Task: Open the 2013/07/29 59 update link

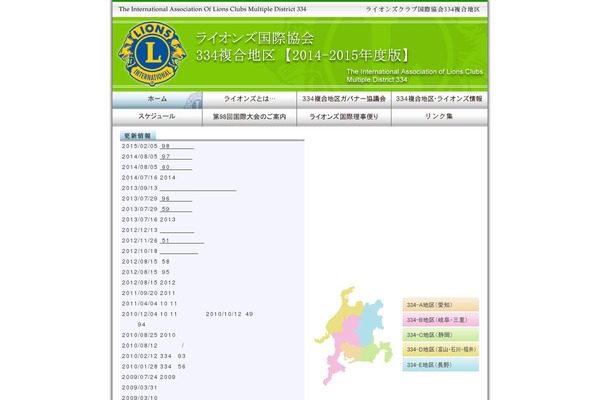Action: [x=176, y=209]
